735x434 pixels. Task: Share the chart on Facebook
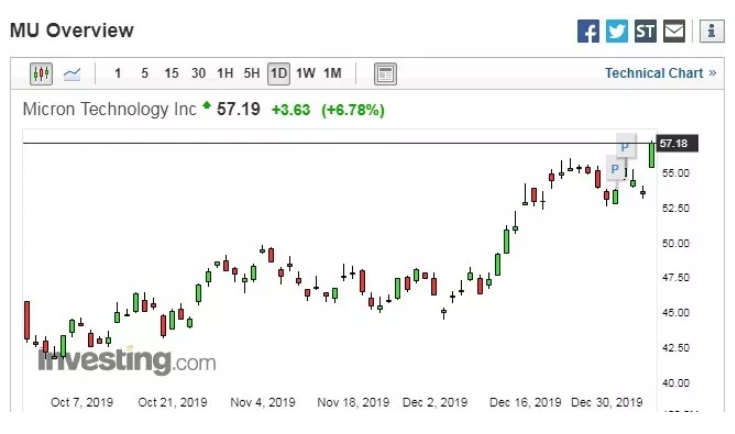[588, 31]
